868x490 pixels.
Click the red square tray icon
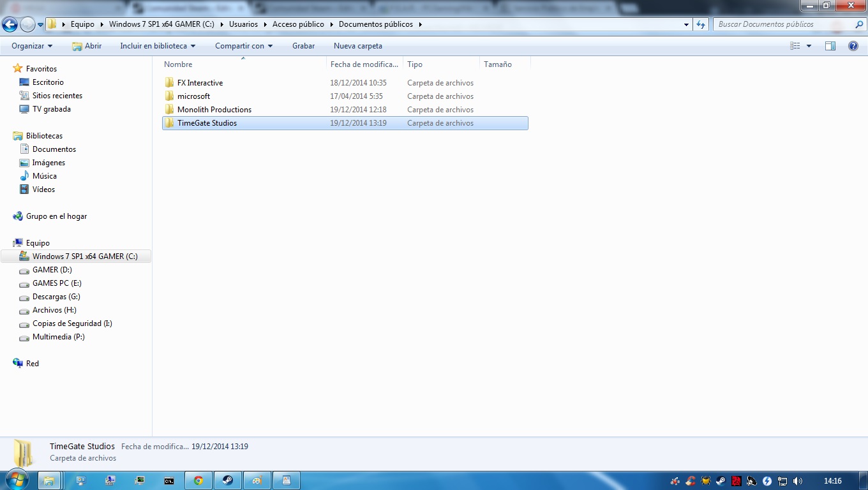coord(737,481)
